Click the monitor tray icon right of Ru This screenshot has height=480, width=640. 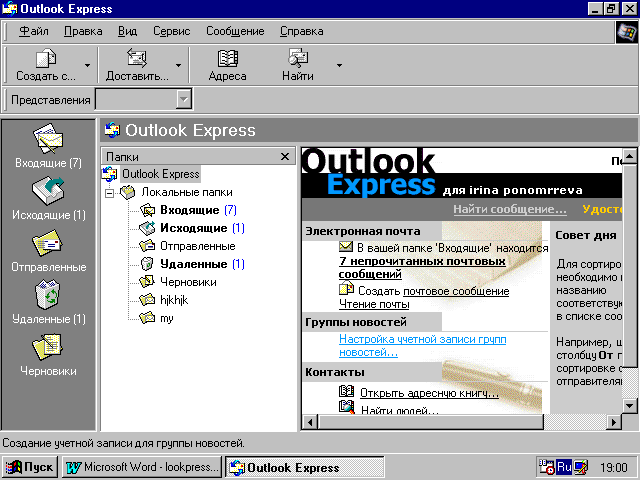point(581,467)
